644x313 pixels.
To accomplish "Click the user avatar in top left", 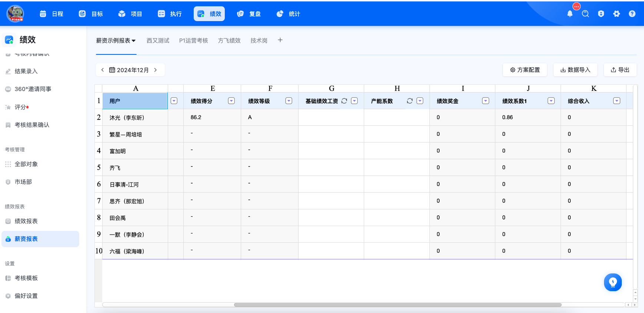I will click(x=15, y=14).
